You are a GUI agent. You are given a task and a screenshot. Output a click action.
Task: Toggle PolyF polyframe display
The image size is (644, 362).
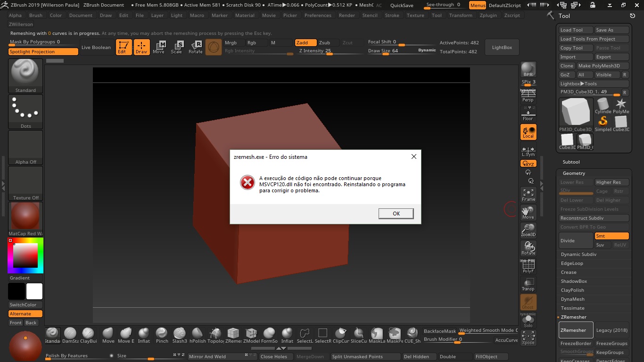528,266
